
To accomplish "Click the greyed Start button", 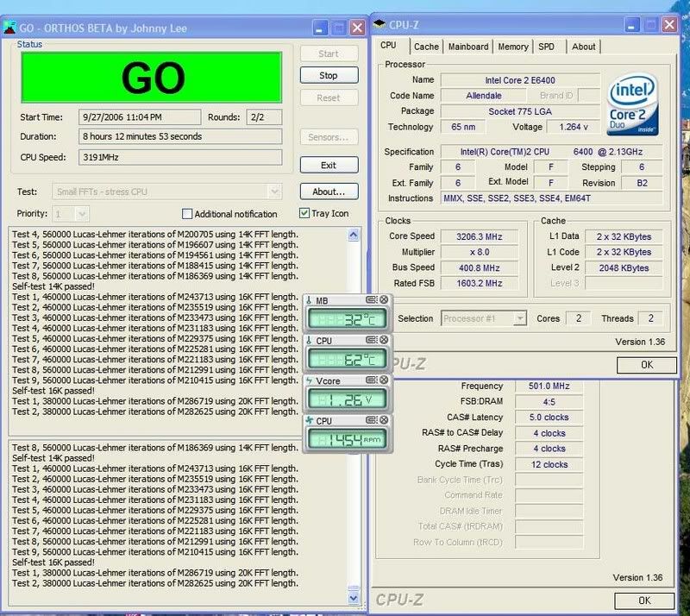I will pos(329,53).
